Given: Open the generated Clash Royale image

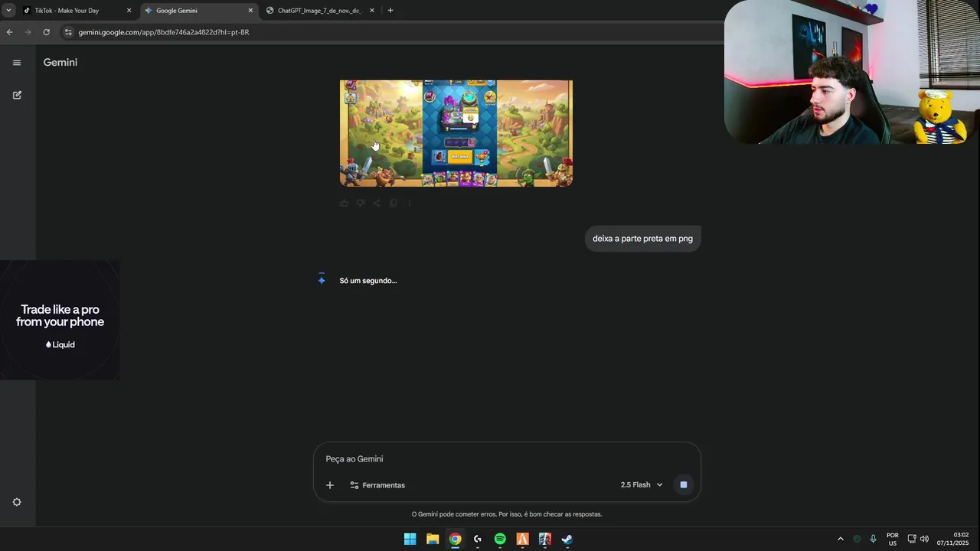Looking at the screenshot, I should [456, 133].
